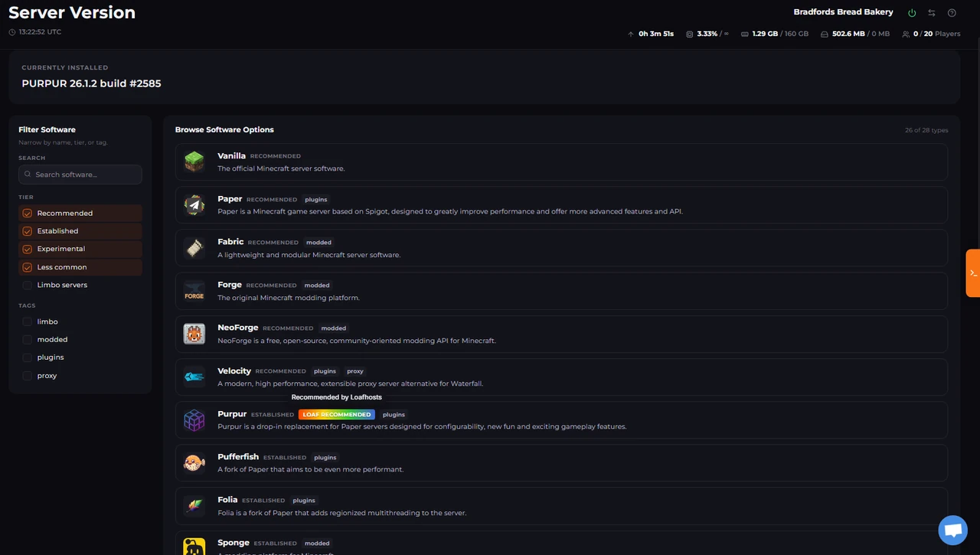Click the memory usage icon
Screen dimensions: 980x555
745,34
